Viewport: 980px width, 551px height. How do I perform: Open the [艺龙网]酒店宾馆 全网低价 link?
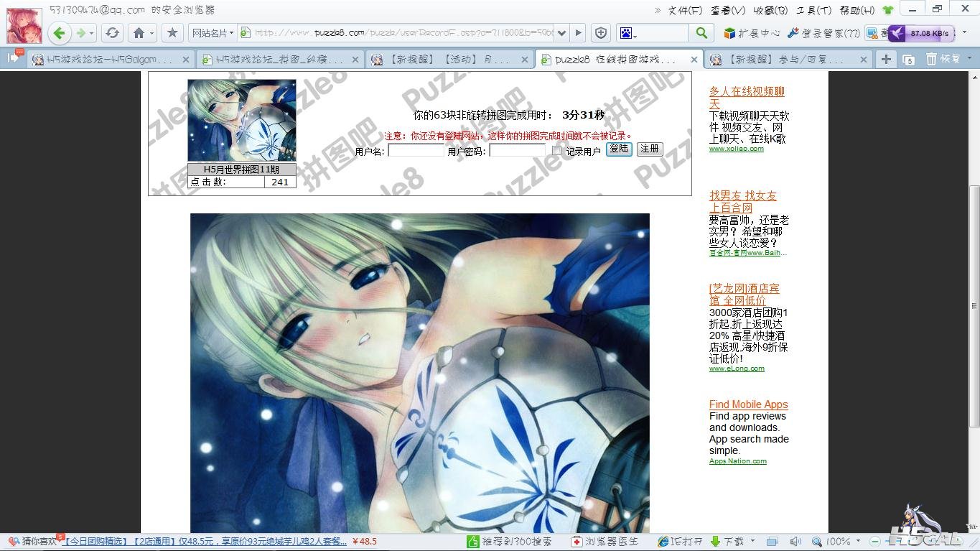(x=745, y=295)
